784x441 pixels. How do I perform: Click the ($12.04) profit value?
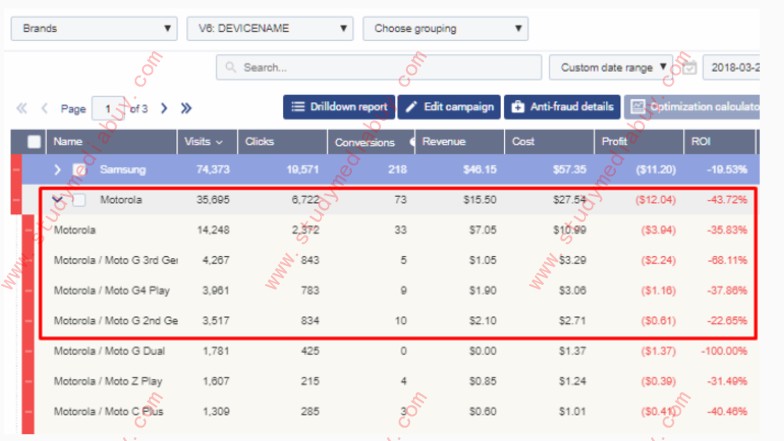tap(655, 200)
